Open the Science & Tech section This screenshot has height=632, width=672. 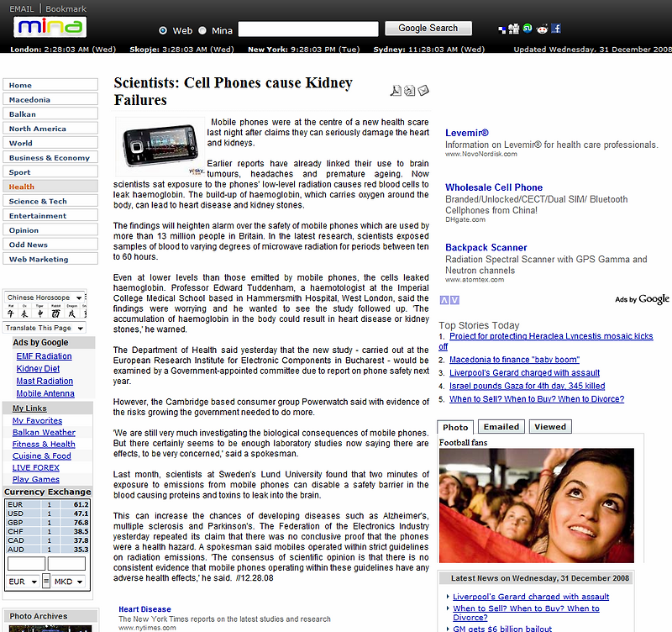[50, 201]
